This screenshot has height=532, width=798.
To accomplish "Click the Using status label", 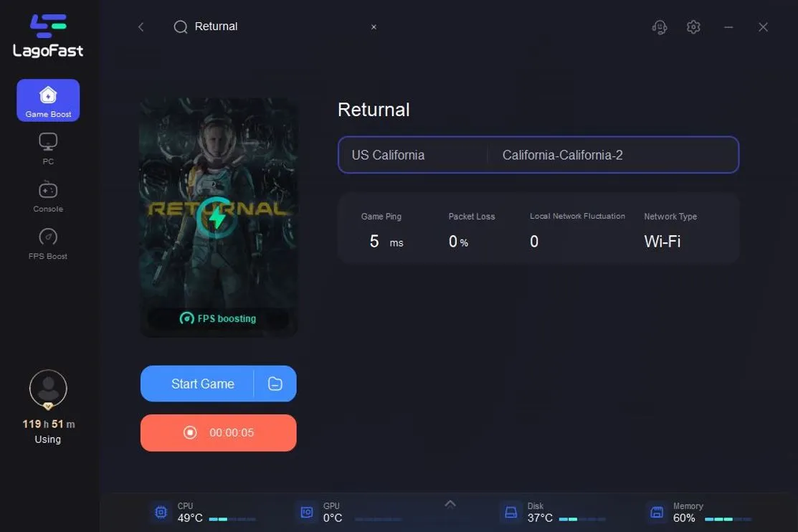I will click(48, 440).
